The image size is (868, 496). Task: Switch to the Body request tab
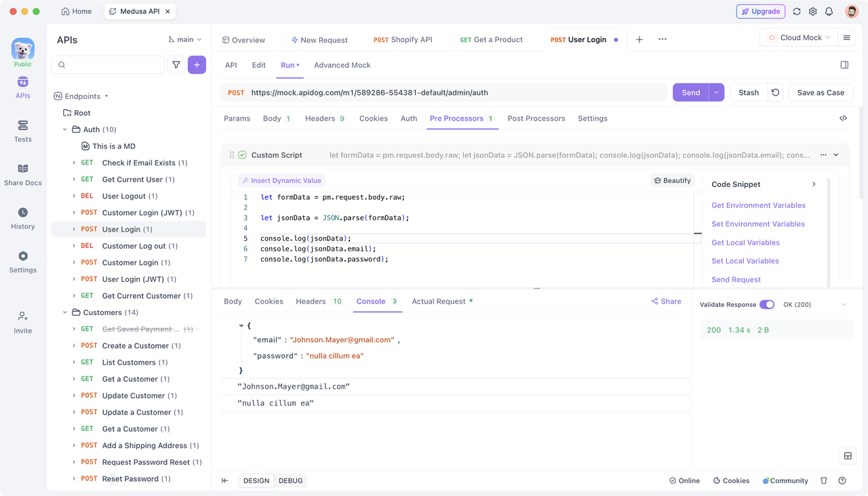277,119
